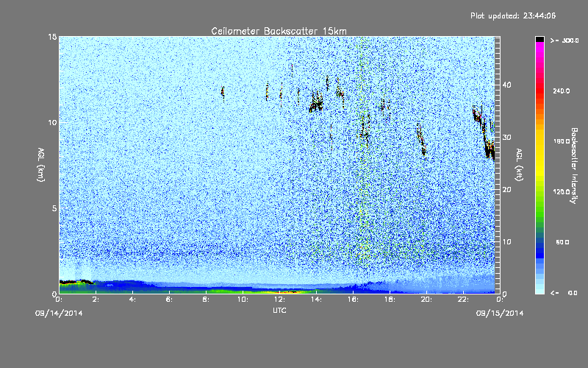Click the cirrus cloud return near 14 UTC
This screenshot has width=588, height=368.
[x=316, y=102]
